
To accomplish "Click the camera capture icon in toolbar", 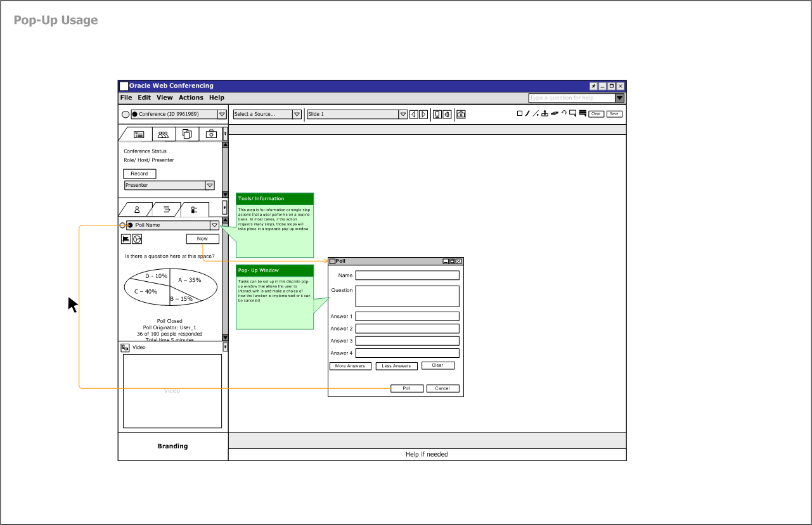I will coord(461,114).
